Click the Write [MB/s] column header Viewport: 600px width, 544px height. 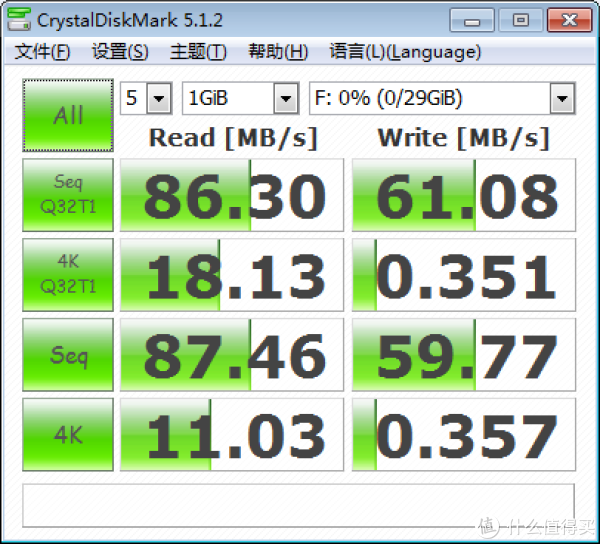click(463, 138)
